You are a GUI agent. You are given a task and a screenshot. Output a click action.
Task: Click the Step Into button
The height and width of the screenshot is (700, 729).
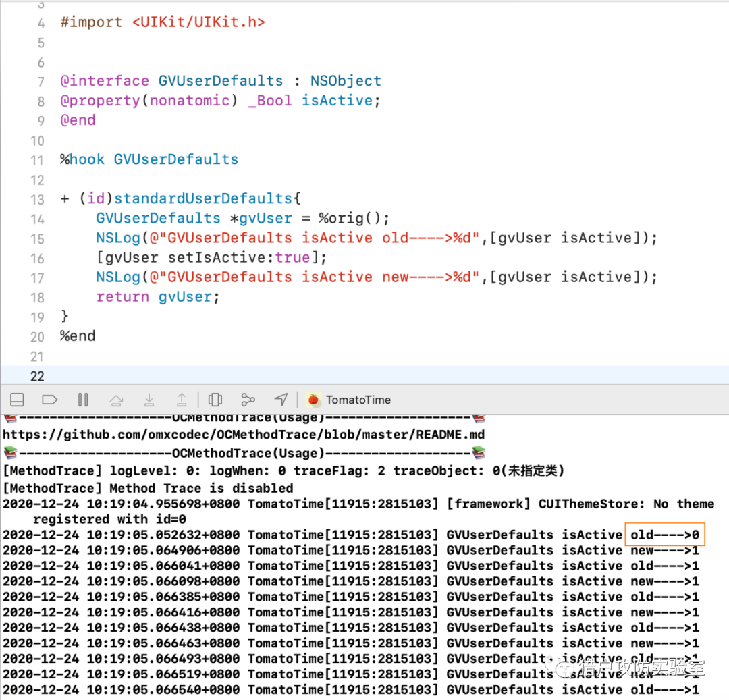pos(150,400)
